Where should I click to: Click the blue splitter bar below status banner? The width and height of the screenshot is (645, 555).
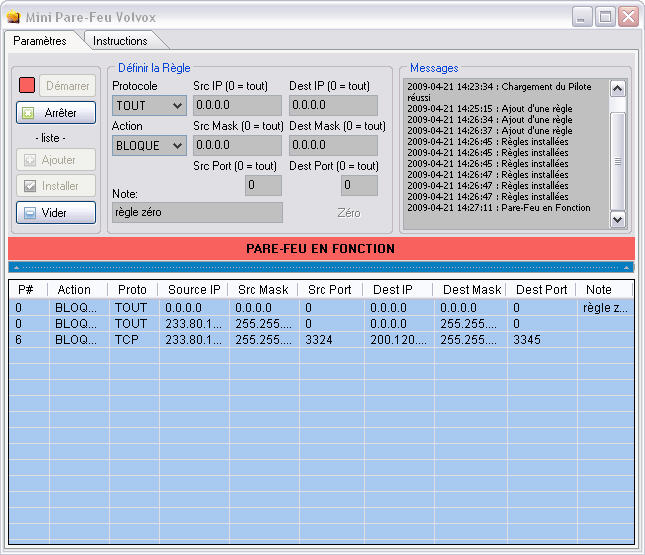pyautogui.click(x=321, y=267)
